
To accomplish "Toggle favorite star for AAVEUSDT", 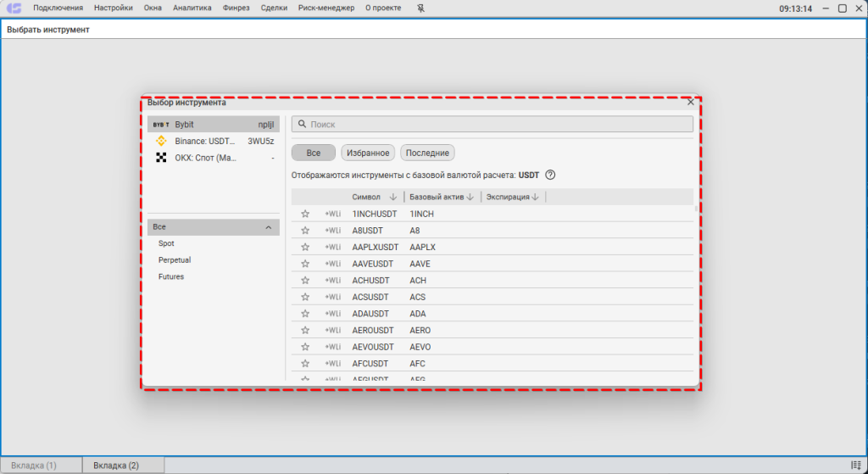I will (305, 264).
